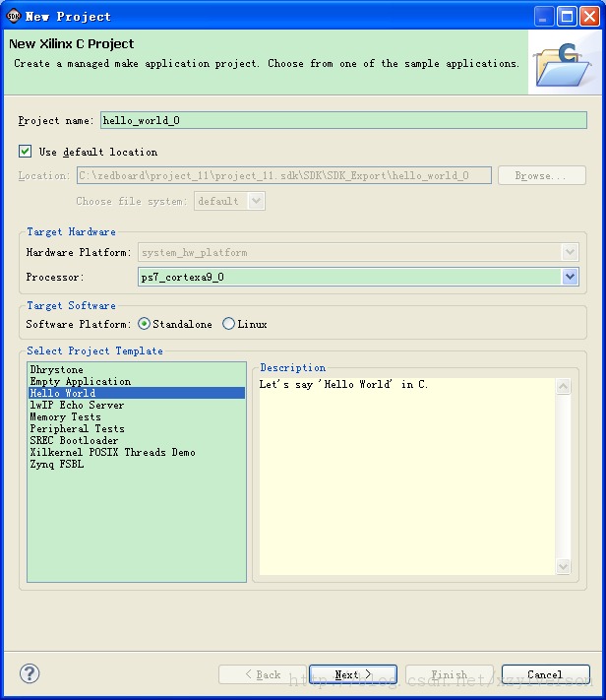Select the Zynq FSBL template
The width and height of the screenshot is (606, 700).
click(136, 464)
